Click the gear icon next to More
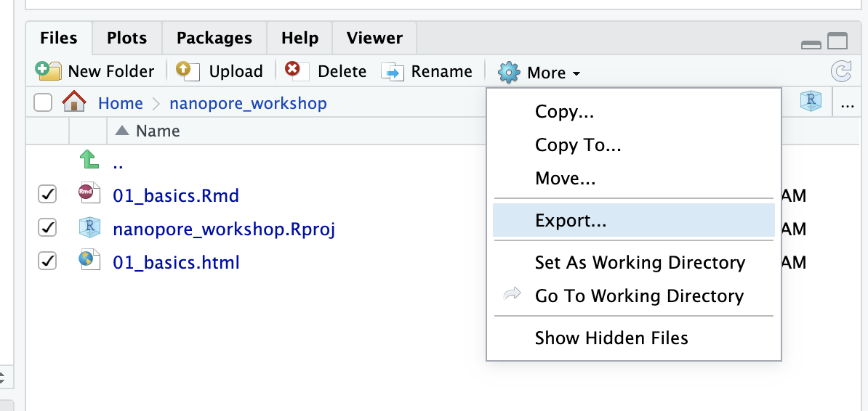The height and width of the screenshot is (411, 868). (509, 73)
